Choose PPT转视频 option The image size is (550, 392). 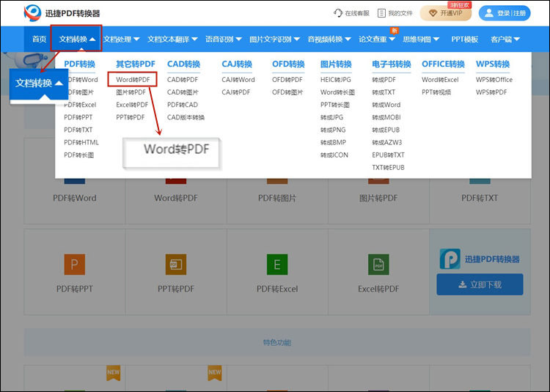(436, 92)
